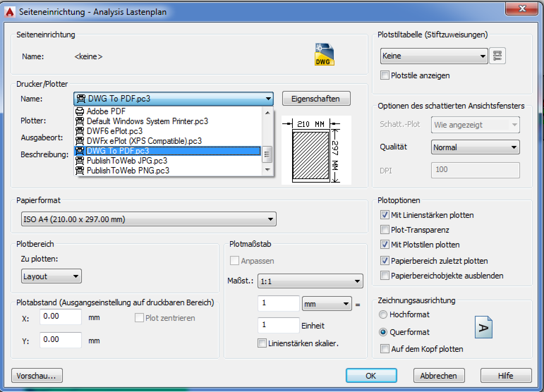Click the X plot offset input field
This screenshot has width=544, height=392.
[60, 317]
